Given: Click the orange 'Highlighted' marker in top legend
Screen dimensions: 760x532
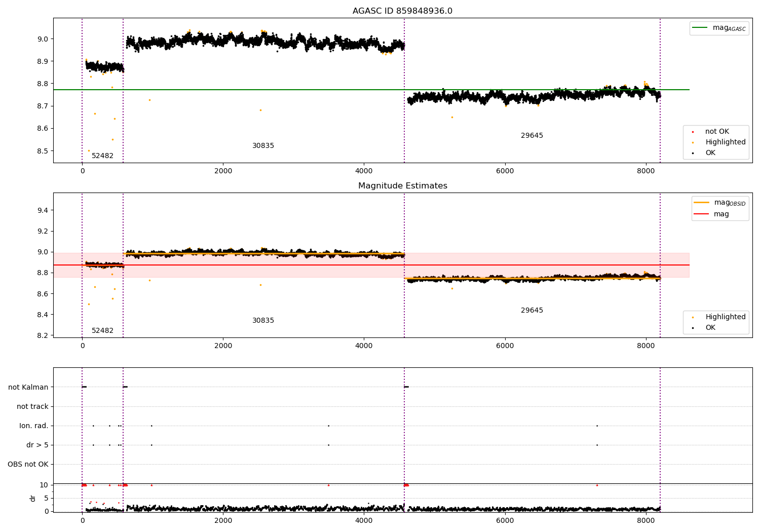Looking at the screenshot, I should click(x=693, y=142).
